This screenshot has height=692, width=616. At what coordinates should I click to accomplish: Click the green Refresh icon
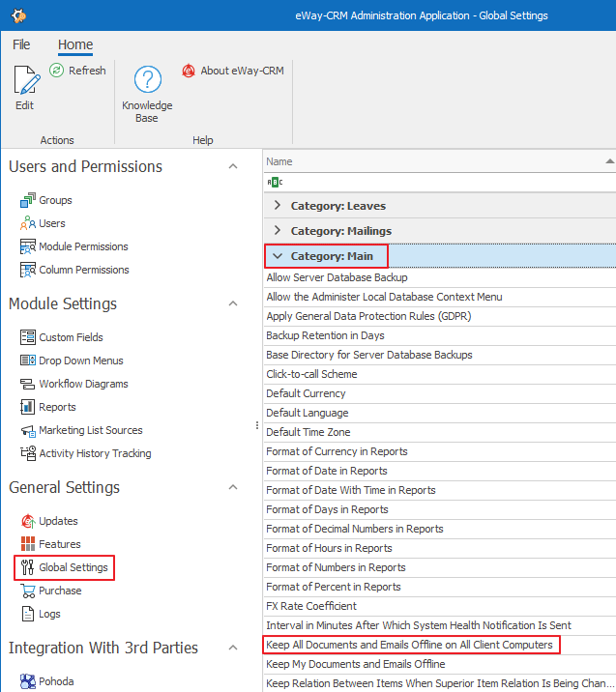(56, 71)
